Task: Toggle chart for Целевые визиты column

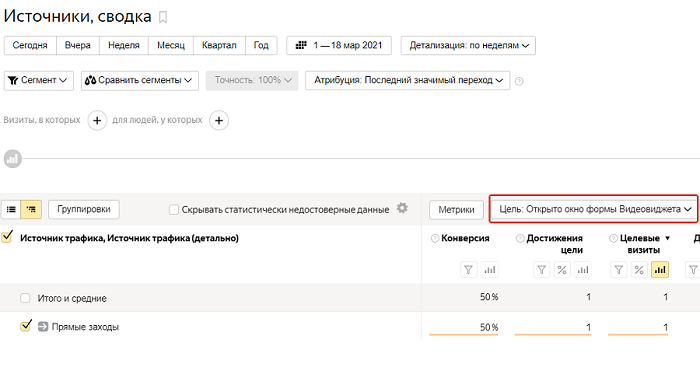Action: [660, 270]
